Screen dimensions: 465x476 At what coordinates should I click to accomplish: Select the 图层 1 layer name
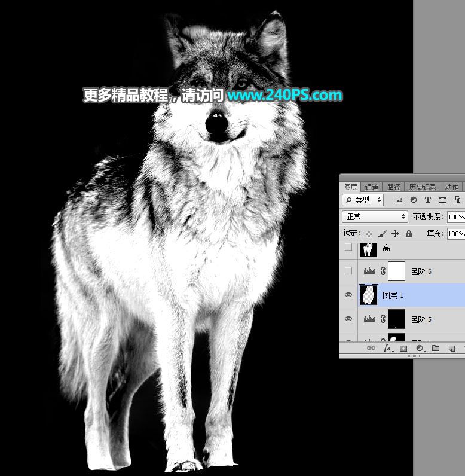pos(393,295)
